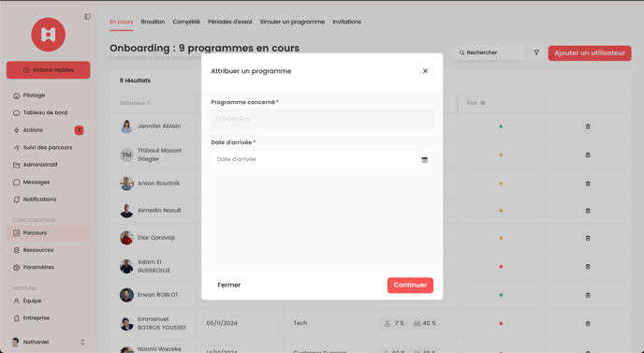
Task: Click the date 06/11/2024
Action: 222,323
